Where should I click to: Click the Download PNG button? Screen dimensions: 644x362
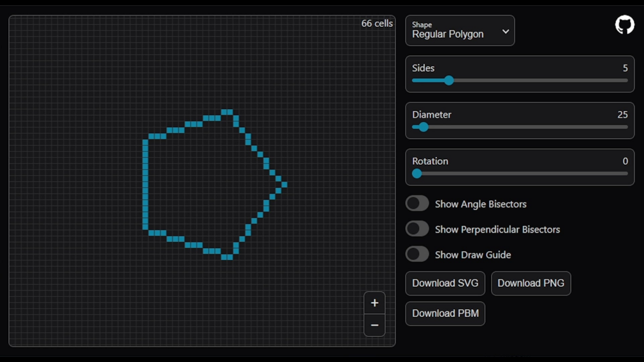[x=531, y=283]
